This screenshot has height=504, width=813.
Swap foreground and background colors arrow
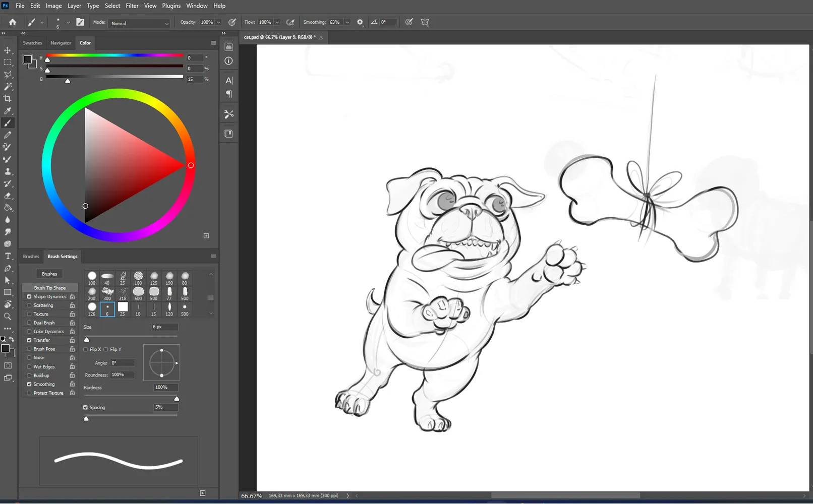point(12,339)
